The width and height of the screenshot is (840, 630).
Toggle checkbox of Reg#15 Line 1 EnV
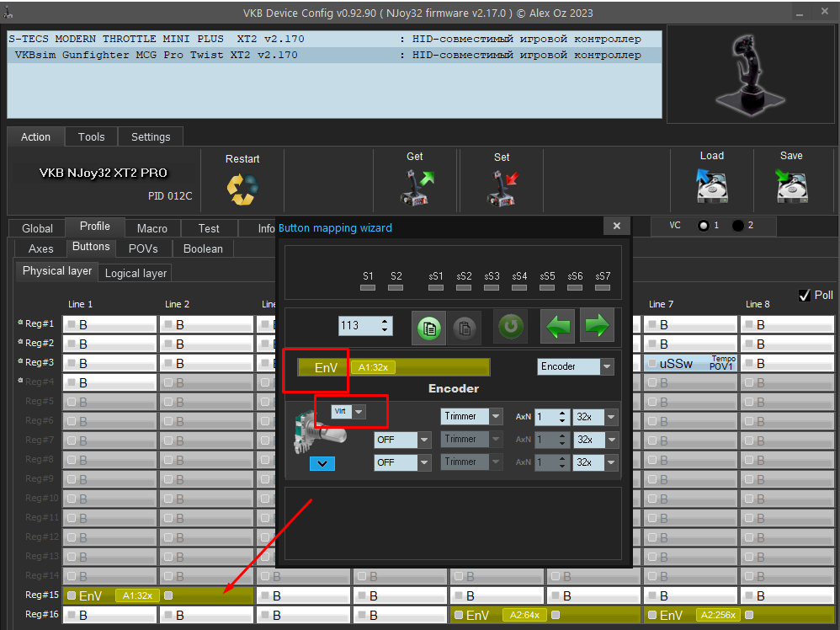click(x=72, y=595)
